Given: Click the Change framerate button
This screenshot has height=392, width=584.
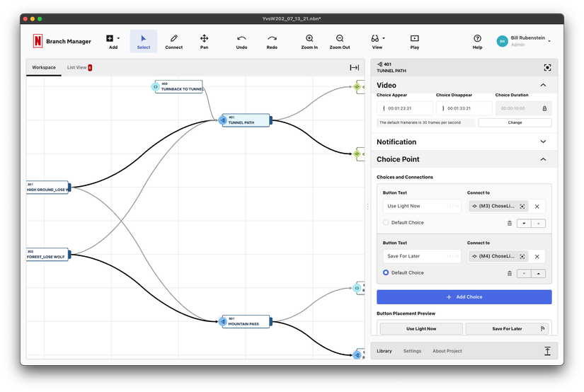Looking at the screenshot, I should [515, 122].
